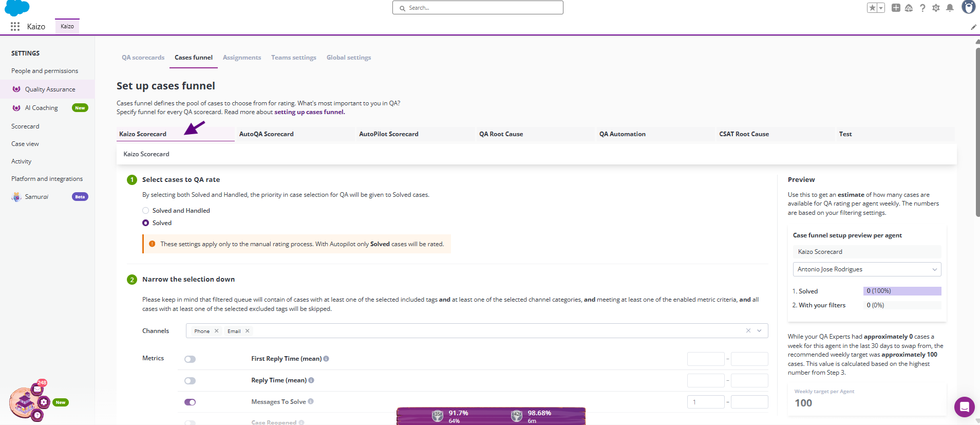Select Solved and Handled option
The height and width of the screenshot is (425, 980).
pos(146,211)
